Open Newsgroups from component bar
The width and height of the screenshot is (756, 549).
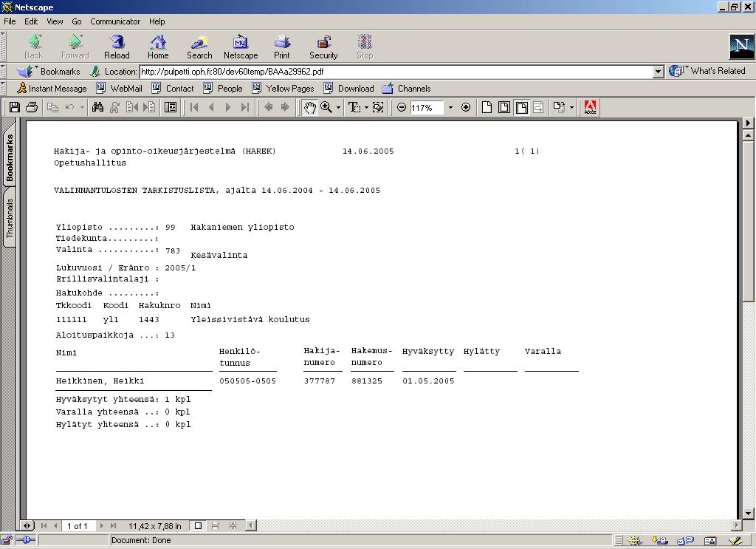point(685,541)
